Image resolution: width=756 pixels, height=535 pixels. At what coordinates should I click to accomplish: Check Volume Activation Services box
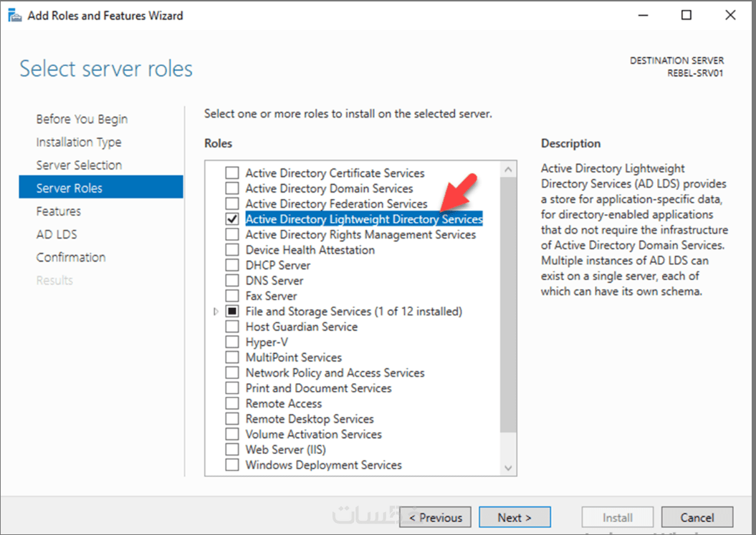pos(232,434)
